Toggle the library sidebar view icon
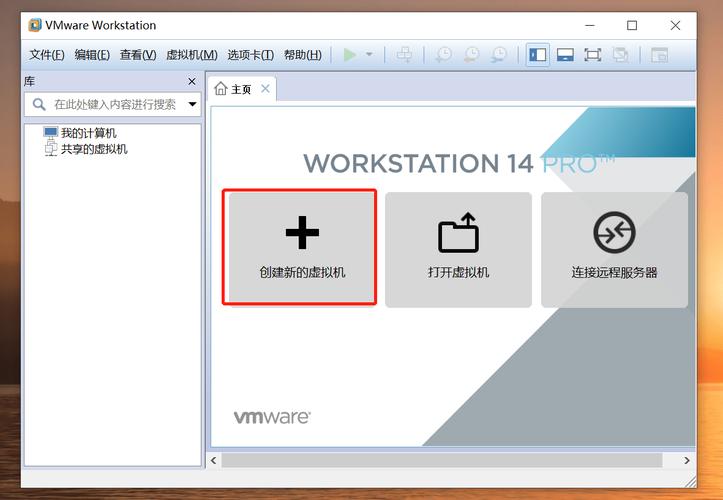The width and height of the screenshot is (723, 500). (x=538, y=55)
